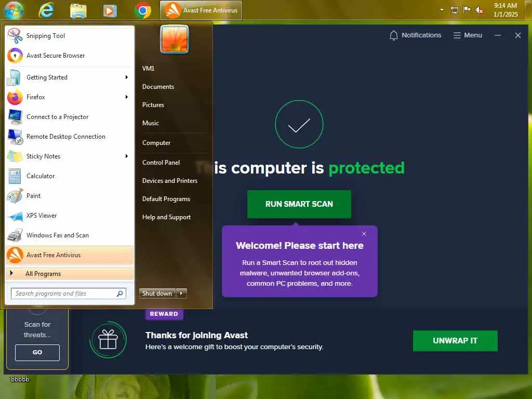The height and width of the screenshot is (399, 532).
Task: Open Control Panel
Action: 161,163
